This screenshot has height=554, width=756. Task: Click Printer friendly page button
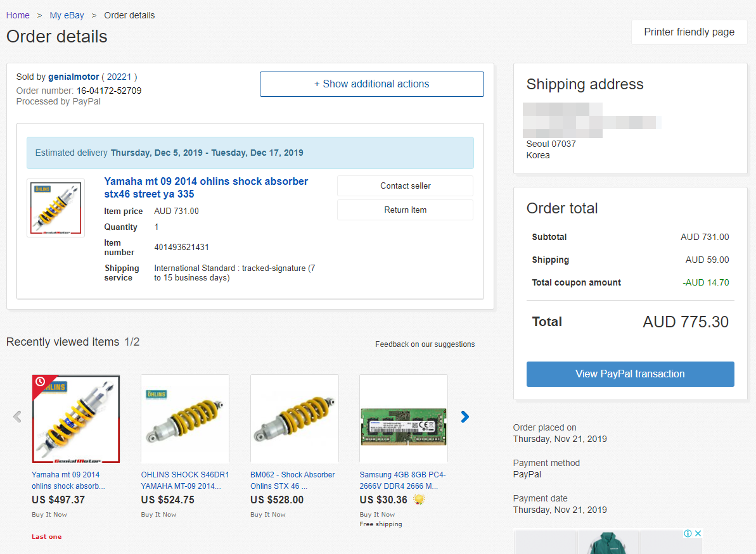[x=689, y=32]
